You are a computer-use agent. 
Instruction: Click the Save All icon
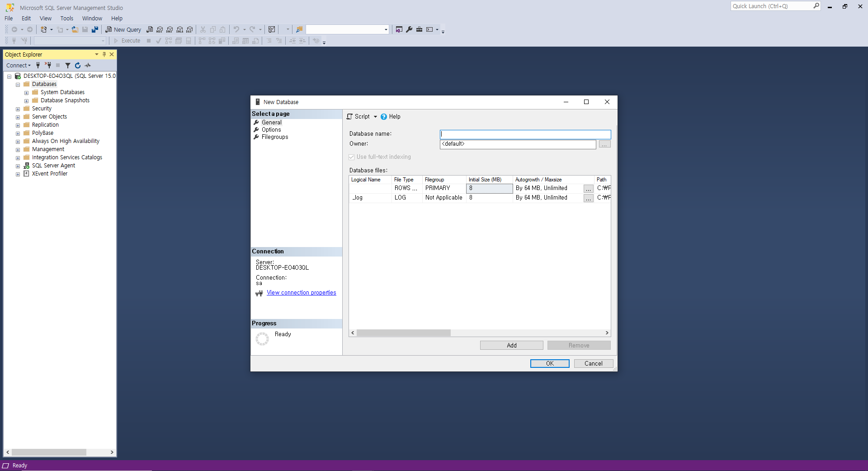[95, 29]
